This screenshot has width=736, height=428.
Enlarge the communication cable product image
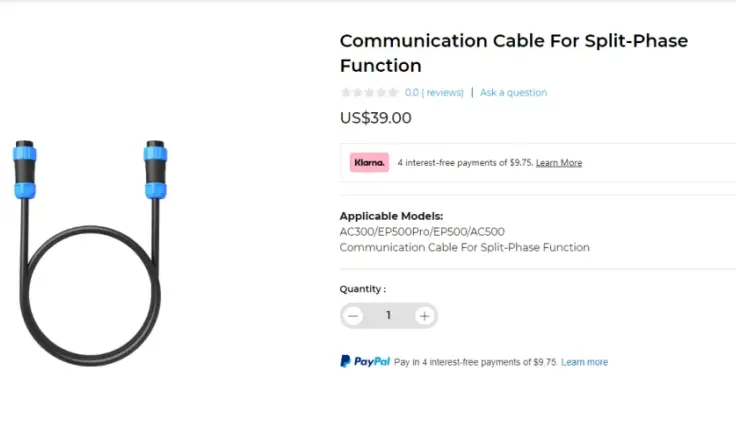coord(90,238)
